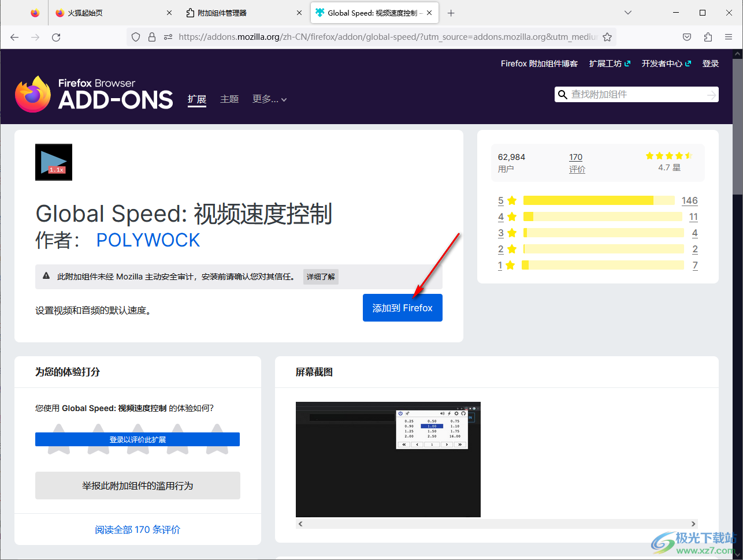Open the Pocket save icon
This screenshot has width=743, height=560.
point(687,37)
